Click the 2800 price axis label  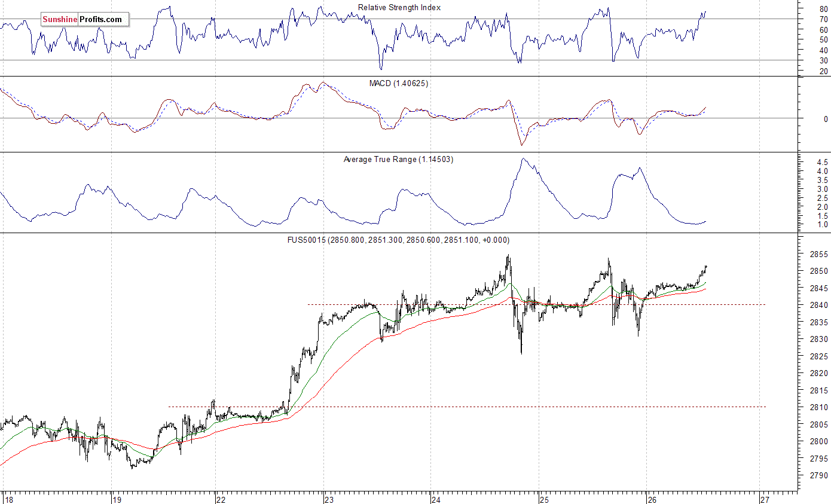pos(818,442)
